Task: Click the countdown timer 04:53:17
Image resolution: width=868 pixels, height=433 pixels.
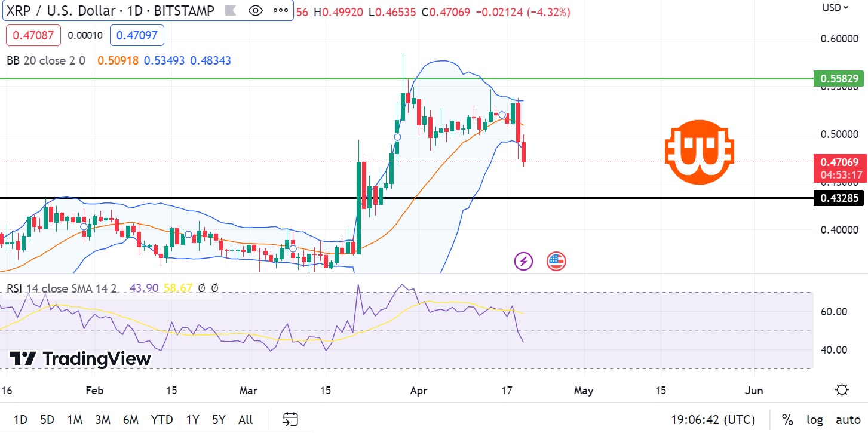Action: (841, 175)
